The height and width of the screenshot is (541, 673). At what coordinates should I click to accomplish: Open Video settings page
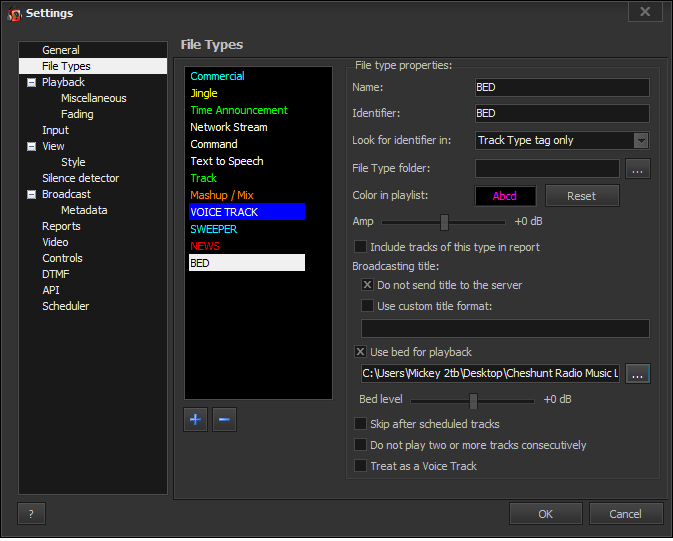(55, 243)
